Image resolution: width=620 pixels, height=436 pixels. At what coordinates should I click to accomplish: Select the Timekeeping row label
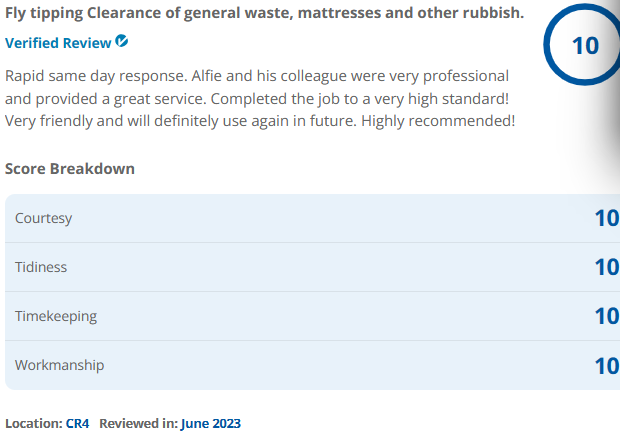coord(56,316)
